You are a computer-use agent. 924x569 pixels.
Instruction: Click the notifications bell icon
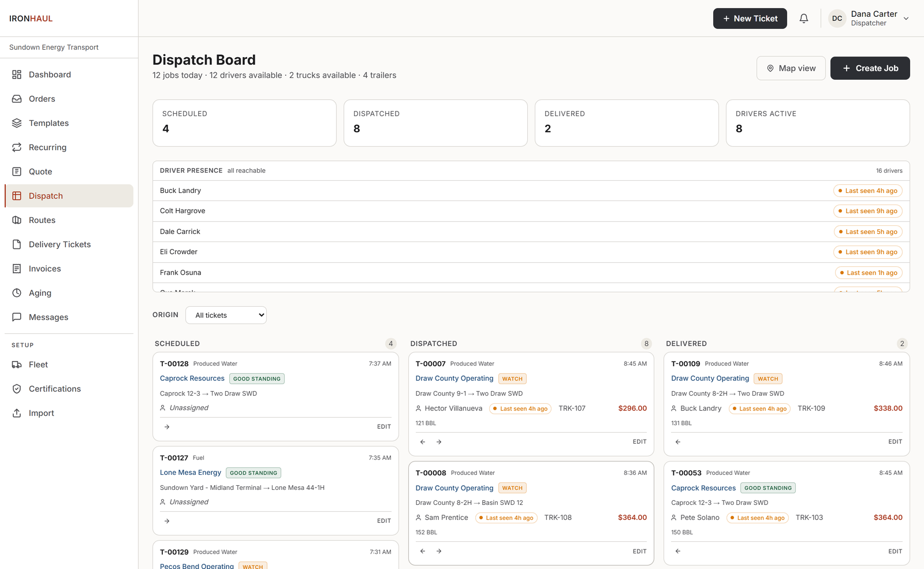[x=803, y=18]
